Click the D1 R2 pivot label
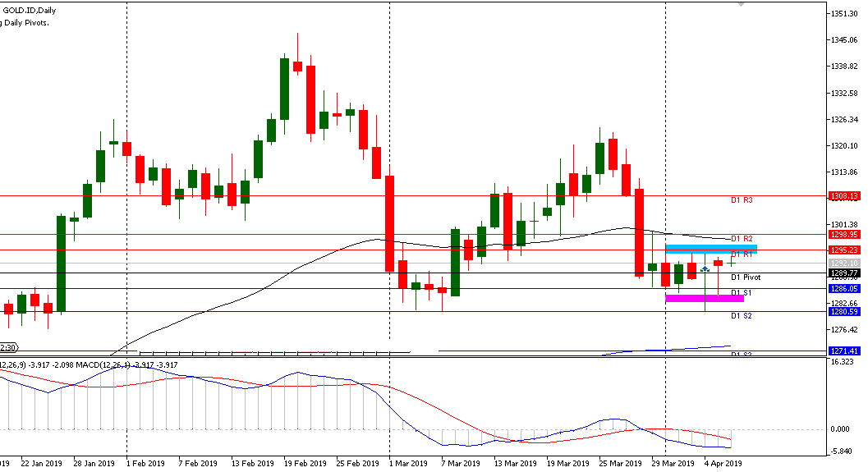Screen dimensions: 868x472 pos(742,239)
